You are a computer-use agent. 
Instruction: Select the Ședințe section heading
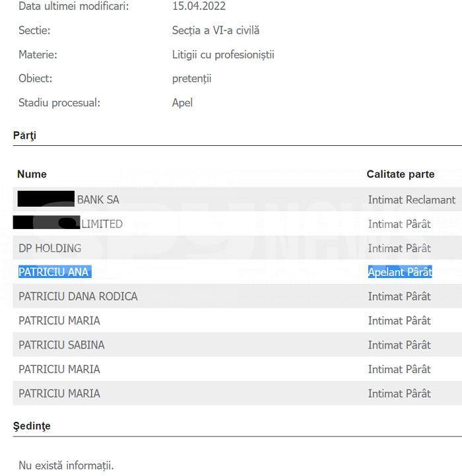[x=32, y=426]
